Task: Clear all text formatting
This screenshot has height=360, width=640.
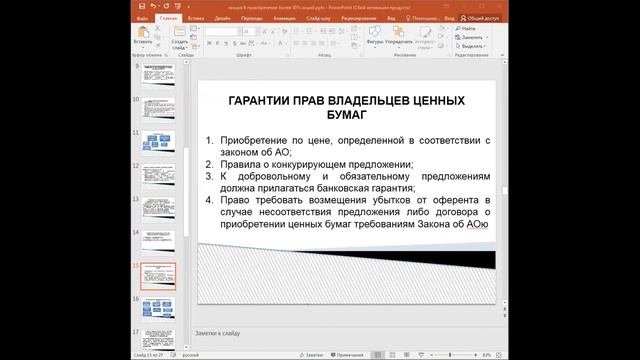Action: coord(284,31)
